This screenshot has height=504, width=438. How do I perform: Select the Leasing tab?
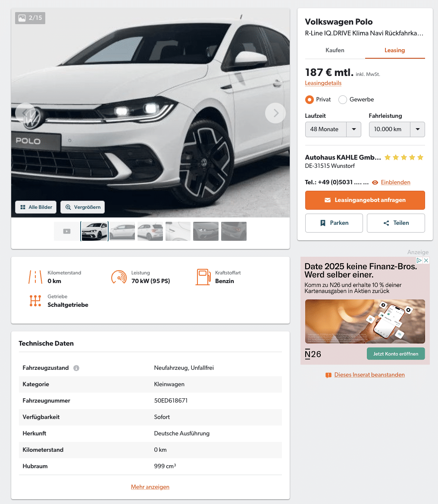pyautogui.click(x=395, y=50)
